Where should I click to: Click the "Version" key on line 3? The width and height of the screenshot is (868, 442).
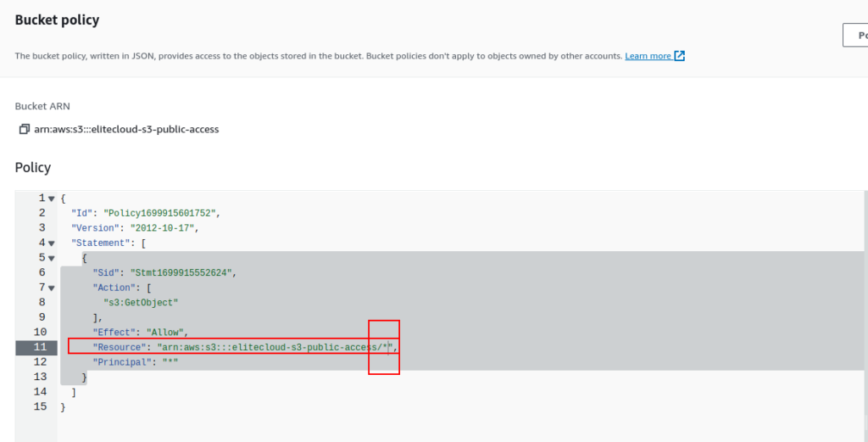click(x=96, y=227)
